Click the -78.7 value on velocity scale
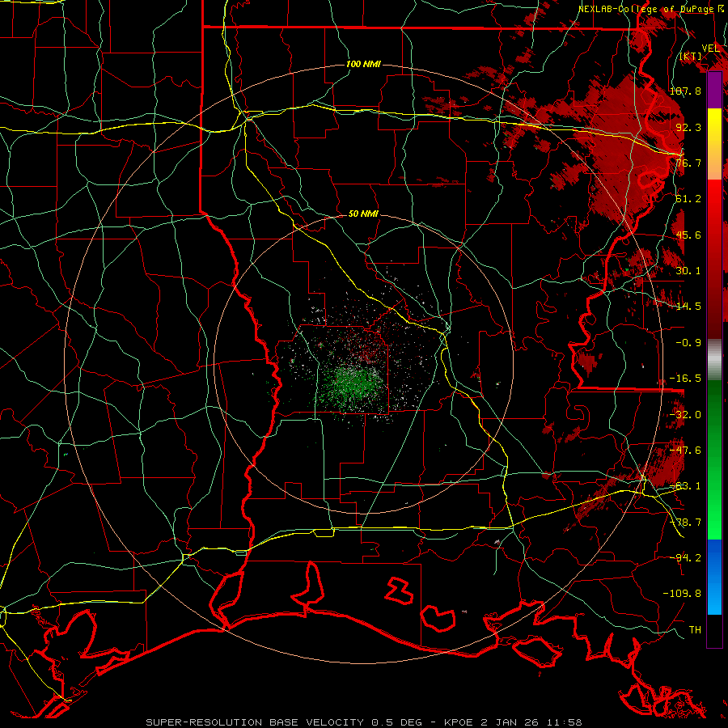Image resolution: width=728 pixels, height=728 pixels. click(x=686, y=523)
